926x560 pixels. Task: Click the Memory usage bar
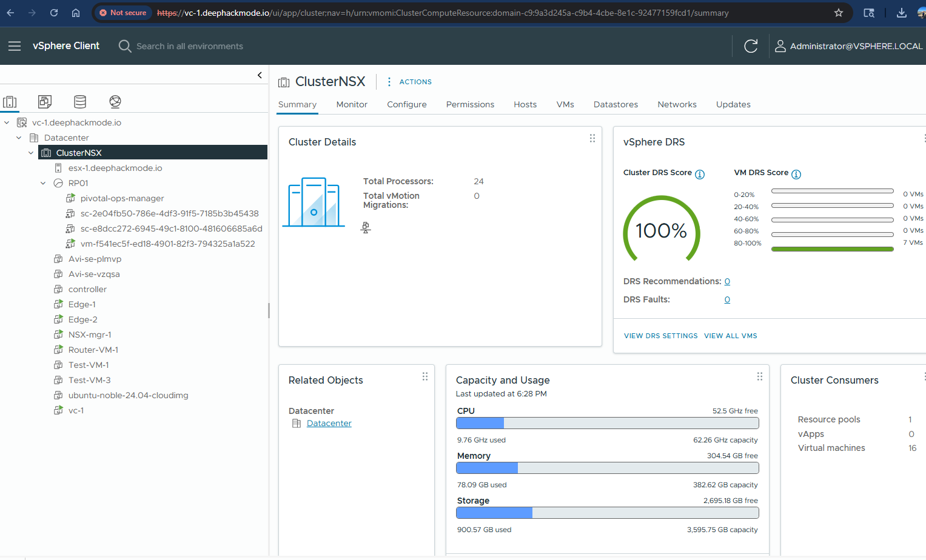pos(608,468)
